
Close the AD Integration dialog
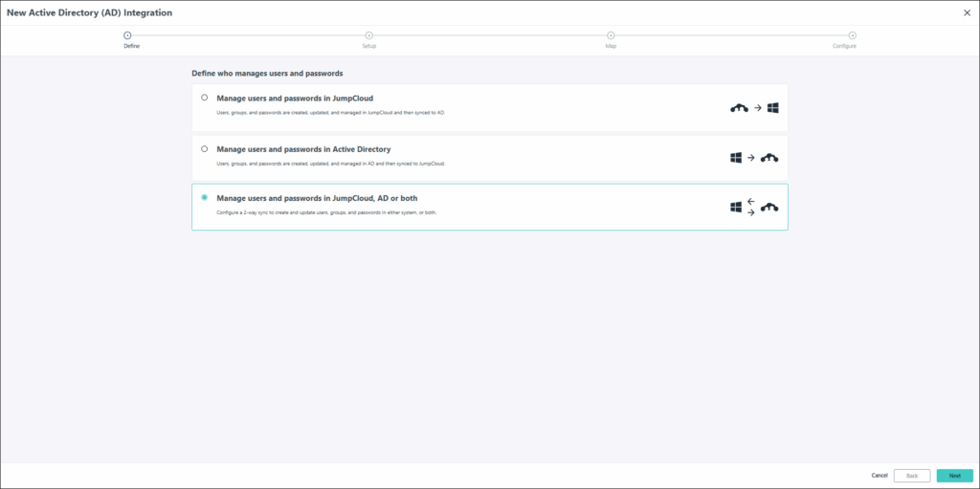pyautogui.click(x=967, y=12)
